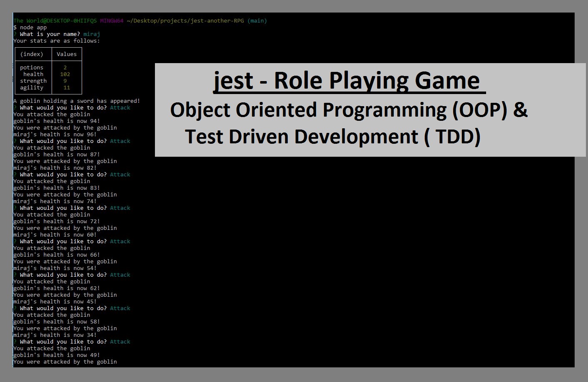This screenshot has width=588, height=382.
Task: Click the 'health' row label in stats table
Action: (33, 74)
